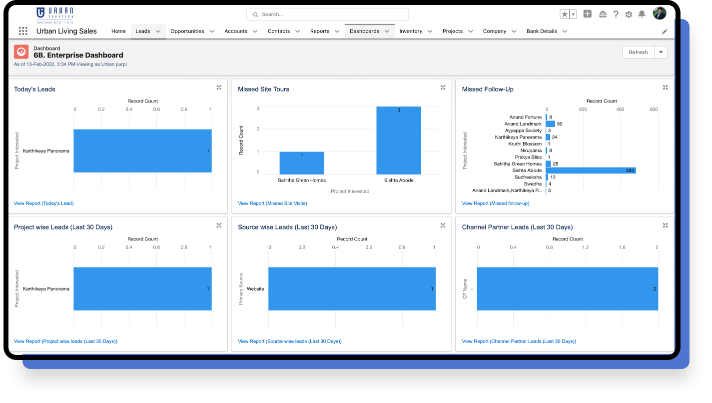
Task: Open the help question mark icon
Action: coord(616,14)
